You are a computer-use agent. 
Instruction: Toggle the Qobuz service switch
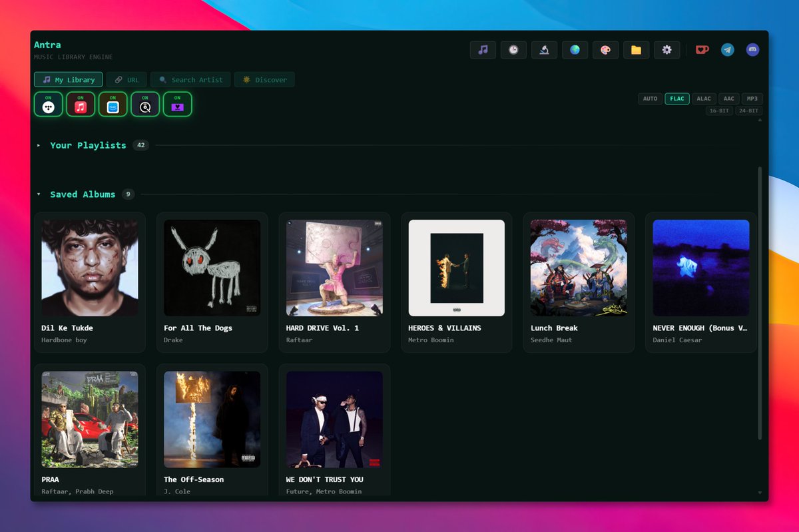[x=145, y=105]
